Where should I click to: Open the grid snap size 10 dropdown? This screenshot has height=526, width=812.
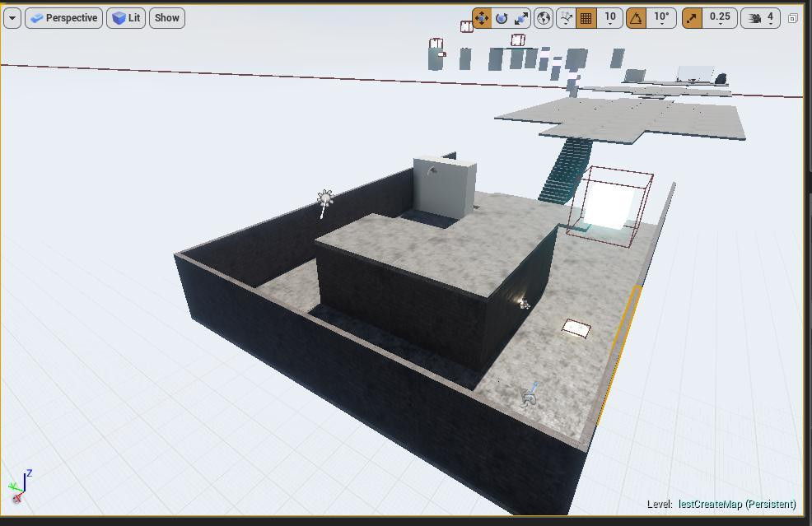tap(610, 18)
